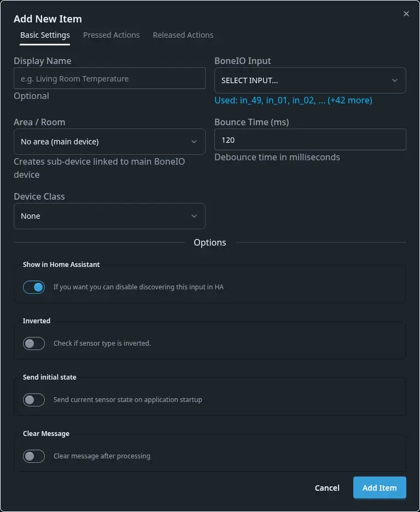Viewport: 420px width, 512px height.
Task: Turn on the Inverted switch
Action: (33, 344)
